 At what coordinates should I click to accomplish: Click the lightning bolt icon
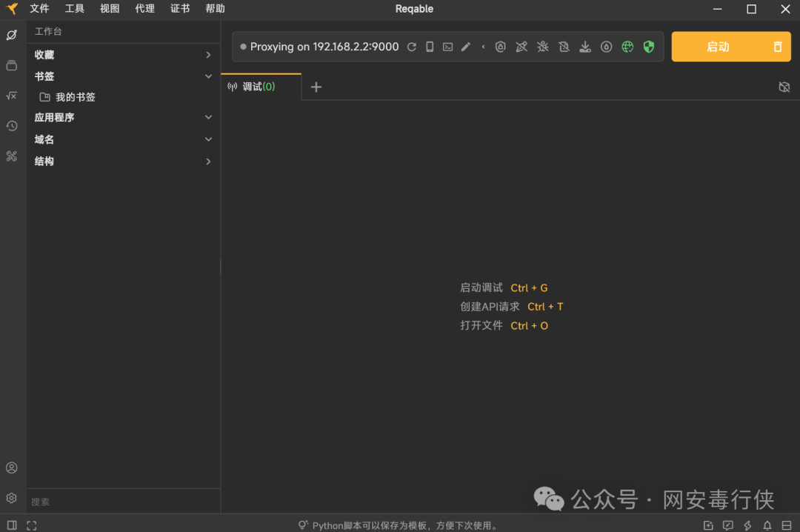point(747,525)
